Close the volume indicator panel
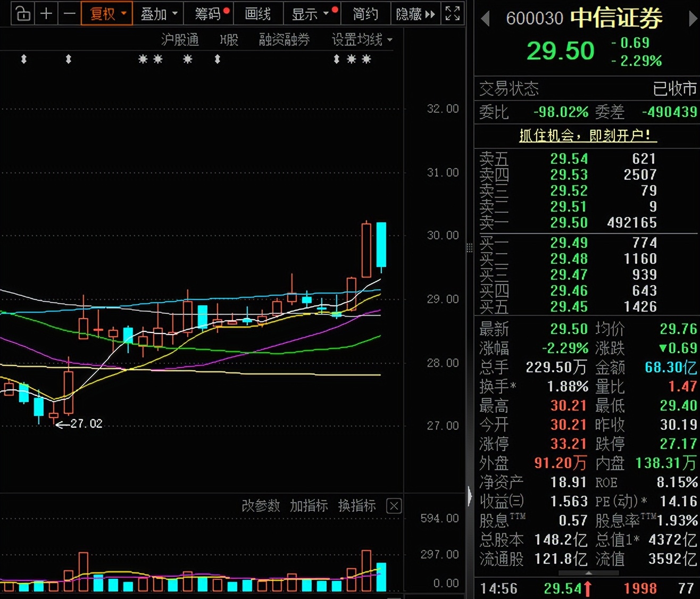The height and width of the screenshot is (599, 700). tap(394, 506)
